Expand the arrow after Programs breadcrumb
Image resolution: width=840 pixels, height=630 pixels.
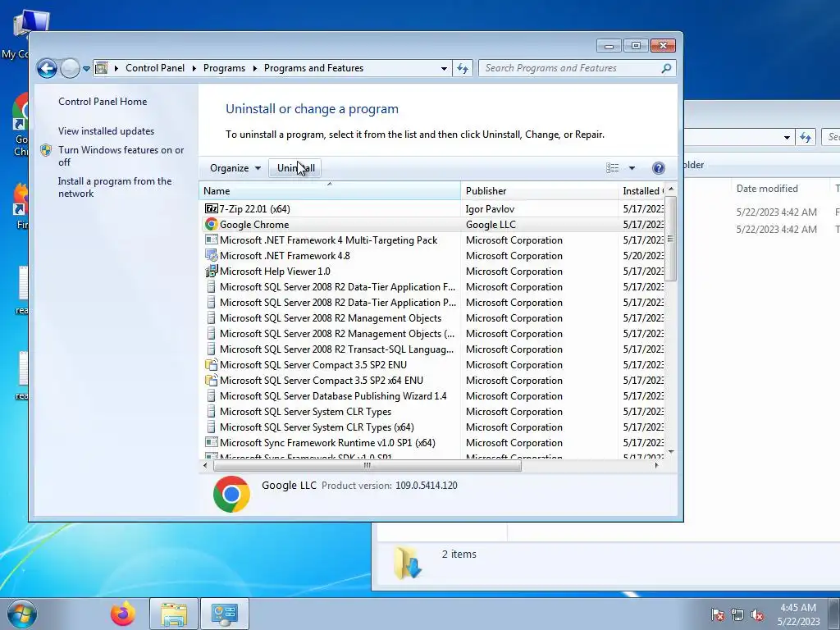click(254, 68)
